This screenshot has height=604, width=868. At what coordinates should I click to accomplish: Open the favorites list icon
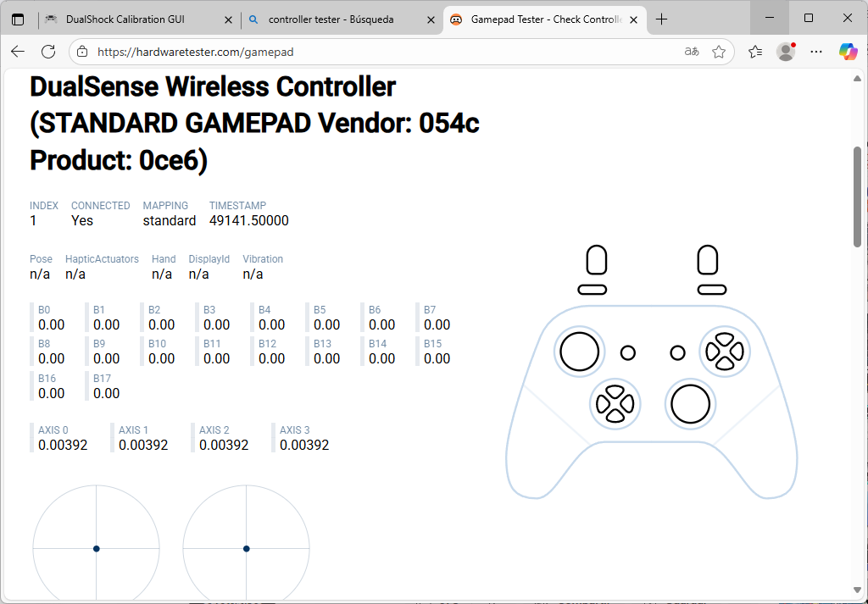755,52
